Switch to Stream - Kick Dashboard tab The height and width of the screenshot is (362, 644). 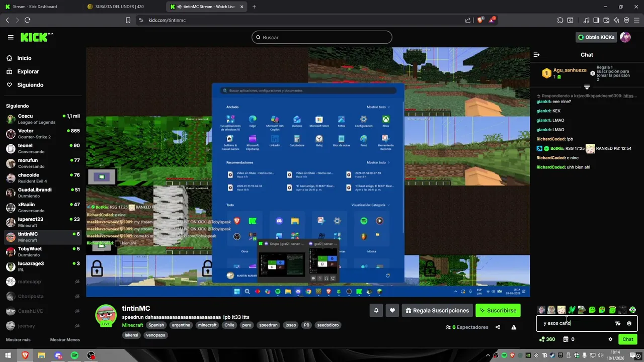pyautogui.click(x=41, y=7)
